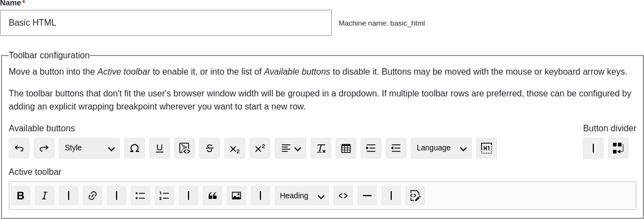Image resolution: width=644 pixels, height=219 pixels.
Task: Click the Active toolbar label
Action: coord(35,172)
